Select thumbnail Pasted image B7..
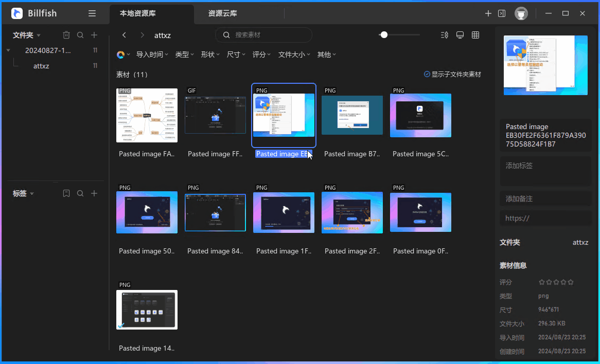600x364 pixels. 352,115
